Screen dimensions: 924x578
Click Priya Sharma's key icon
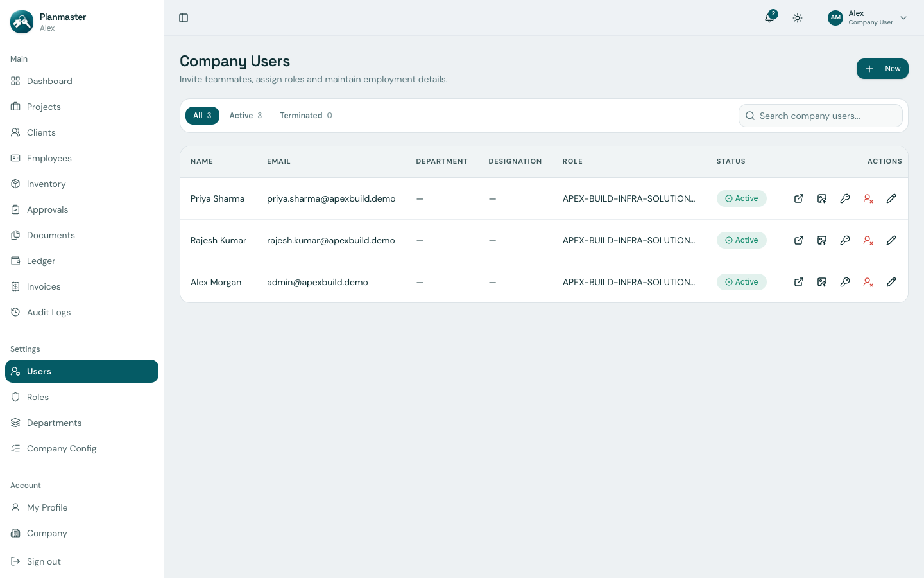tap(845, 198)
